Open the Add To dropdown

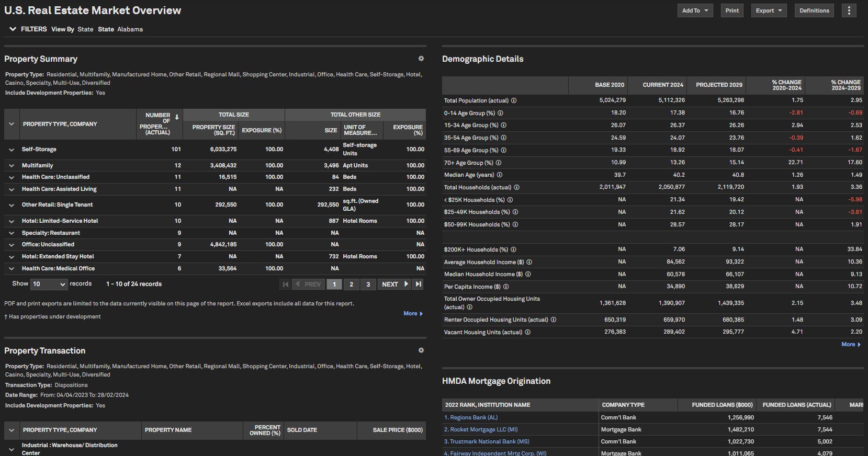(695, 10)
